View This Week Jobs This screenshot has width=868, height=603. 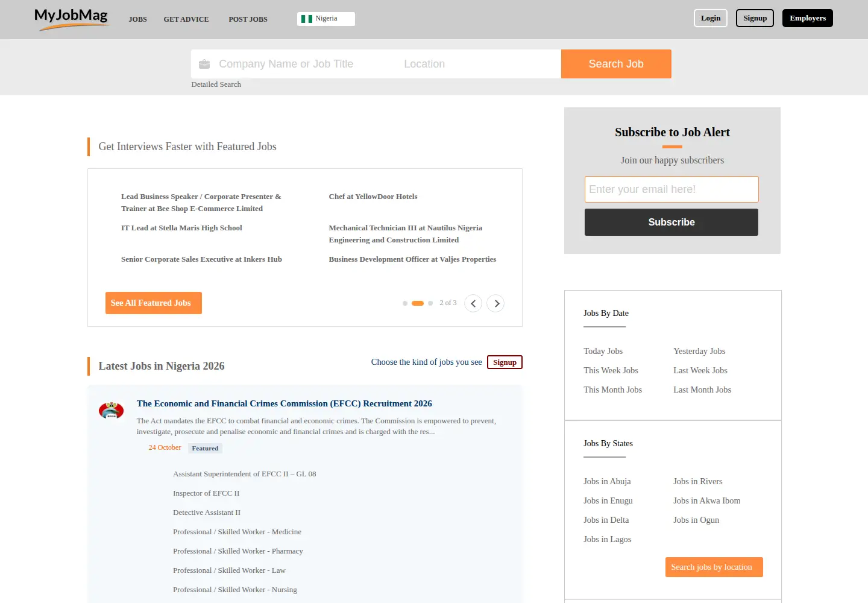611,370
